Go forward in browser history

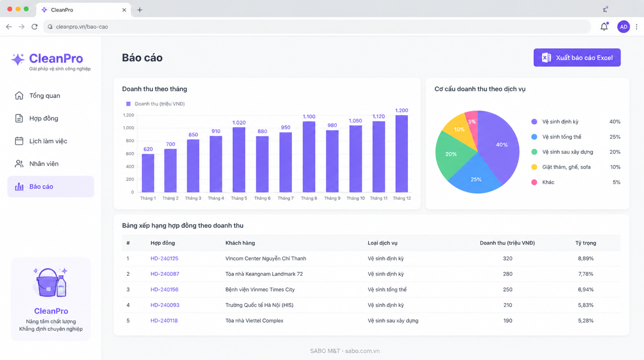coord(22,27)
